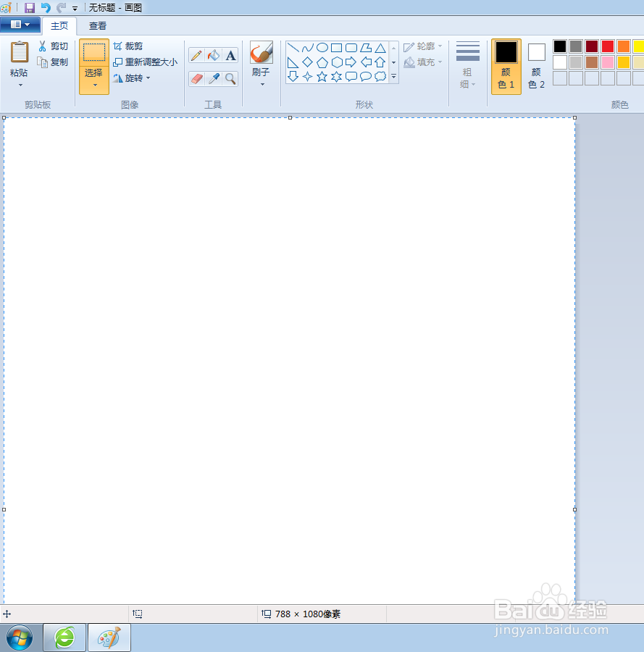Choose the Pentagon shape
644x652 pixels.
[322, 62]
